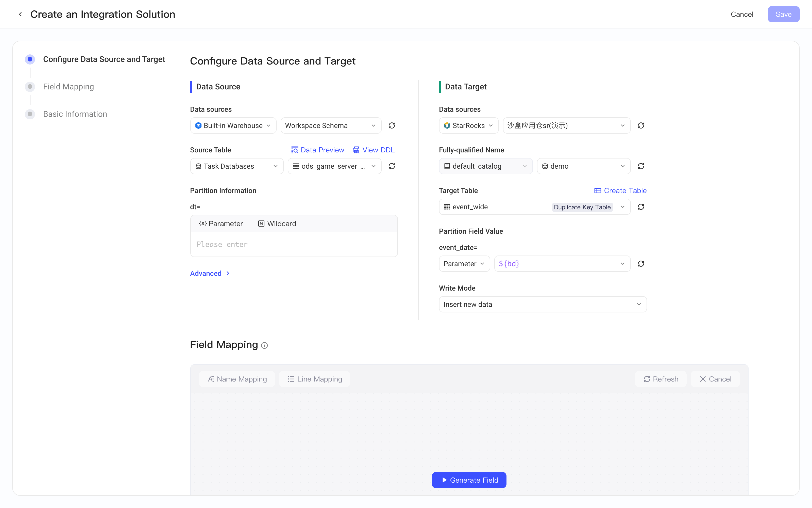
Task: Click Cancel in the Field Mapping toolbar
Action: tap(715, 379)
